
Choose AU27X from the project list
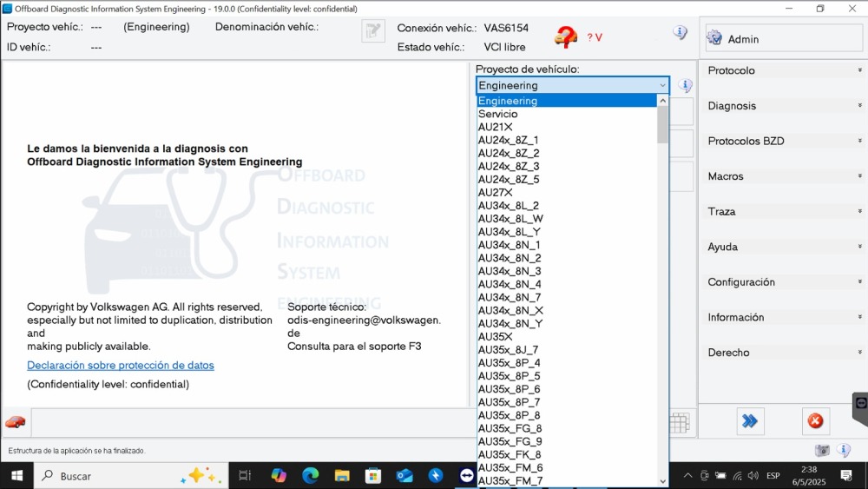[x=567, y=192]
